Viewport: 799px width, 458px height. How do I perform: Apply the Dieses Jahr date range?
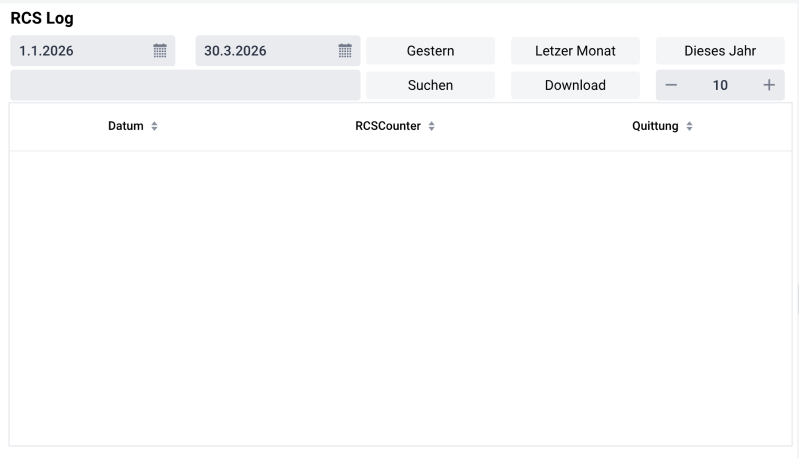coord(720,51)
